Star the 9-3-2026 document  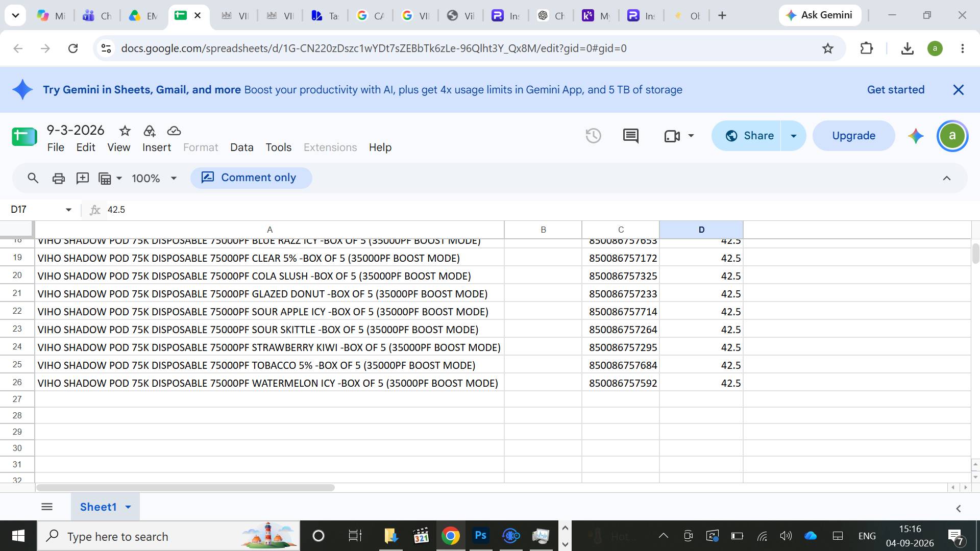point(125,131)
